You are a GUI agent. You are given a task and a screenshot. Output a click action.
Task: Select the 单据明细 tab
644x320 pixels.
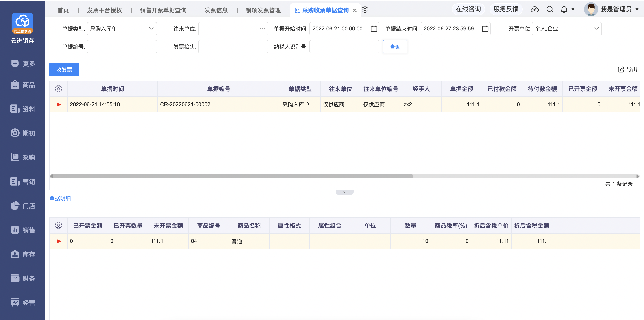pyautogui.click(x=60, y=198)
